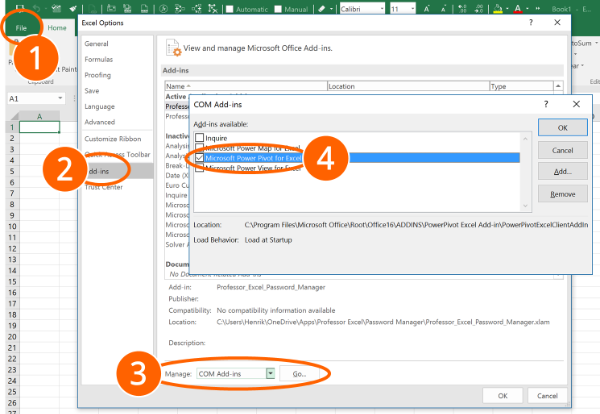600x414 pixels.
Task: Select row 12 header
Action: tap(12, 248)
